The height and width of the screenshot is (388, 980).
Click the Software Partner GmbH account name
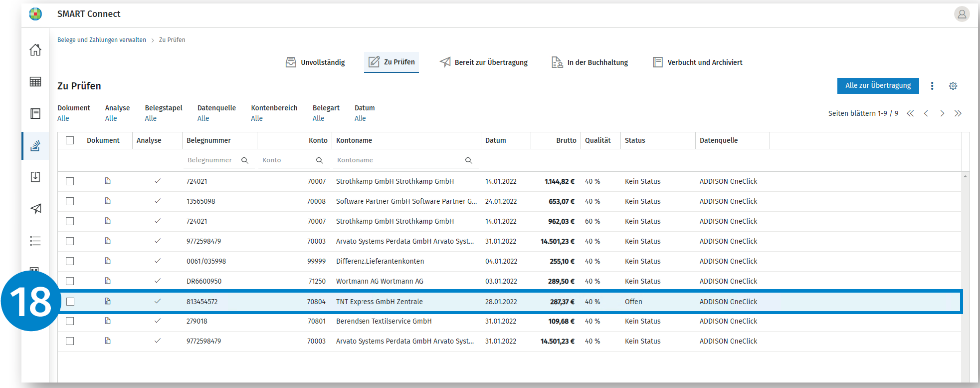click(x=406, y=201)
